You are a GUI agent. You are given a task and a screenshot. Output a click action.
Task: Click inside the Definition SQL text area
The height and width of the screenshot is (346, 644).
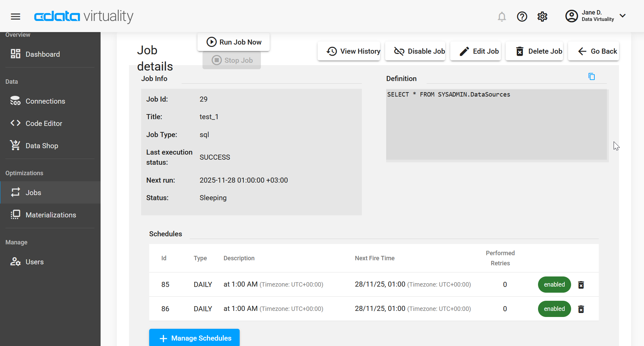[x=496, y=125]
